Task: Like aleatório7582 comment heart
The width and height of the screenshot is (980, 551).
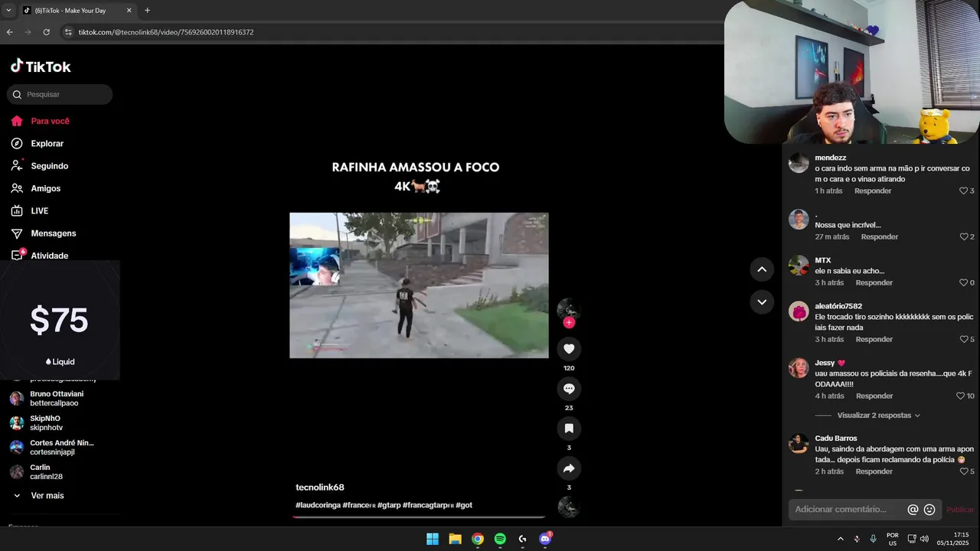Action: tap(964, 339)
